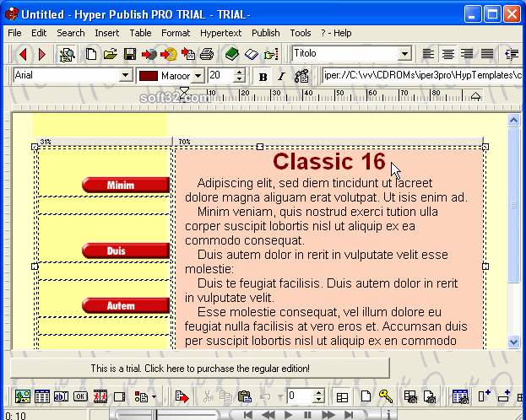
Task: Go back with the red left arrow
Action: point(23,54)
